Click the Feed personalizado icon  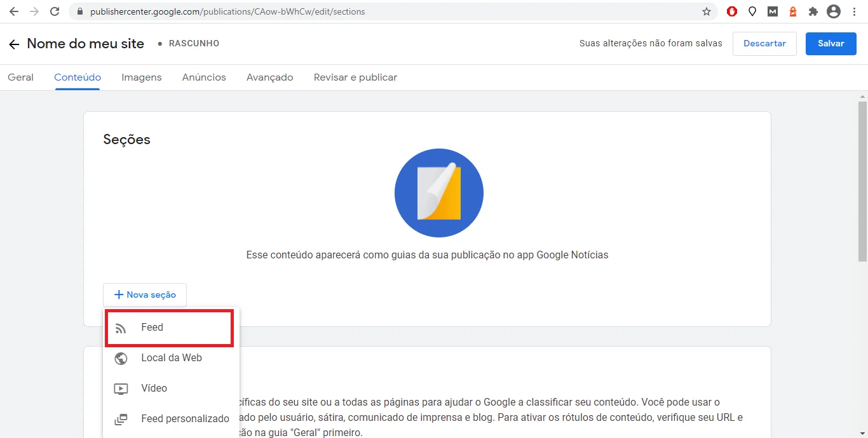(x=121, y=420)
